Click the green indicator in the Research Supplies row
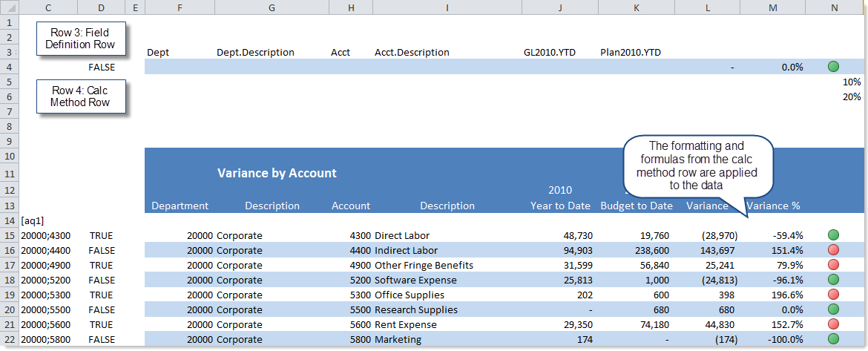Screen dimensions: 868x351 pos(833,309)
